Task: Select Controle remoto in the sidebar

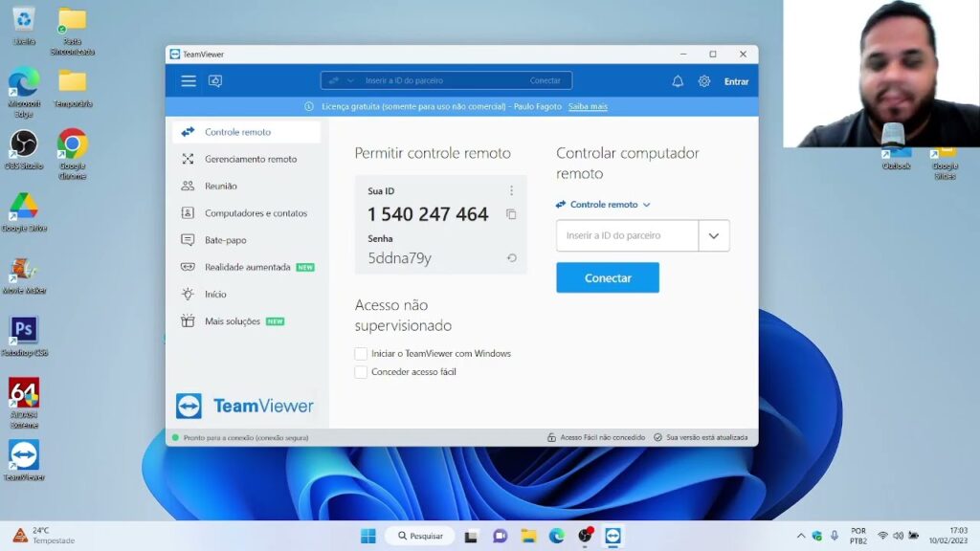Action: 246,132
